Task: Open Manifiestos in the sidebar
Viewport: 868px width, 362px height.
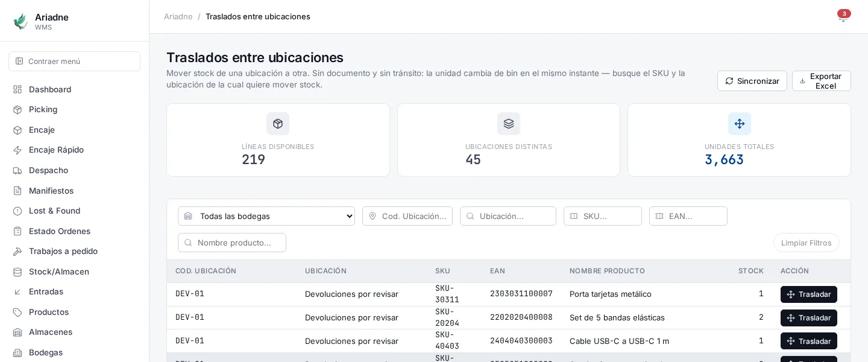Action: coord(75,191)
